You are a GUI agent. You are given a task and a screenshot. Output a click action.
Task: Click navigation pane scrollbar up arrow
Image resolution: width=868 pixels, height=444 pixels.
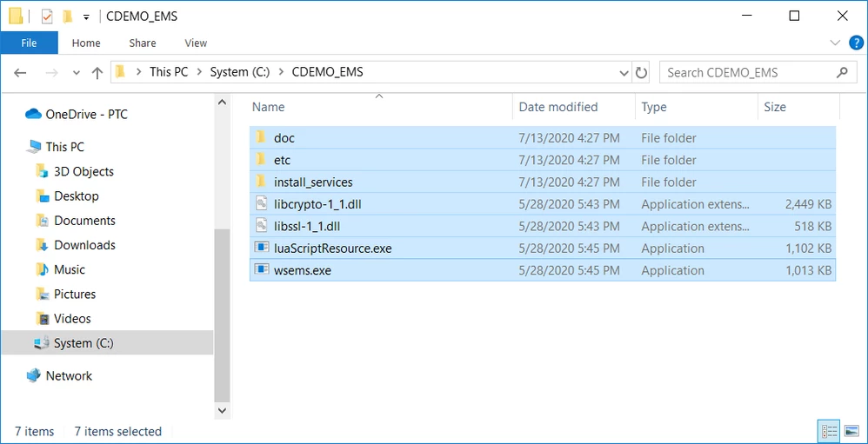(x=222, y=103)
